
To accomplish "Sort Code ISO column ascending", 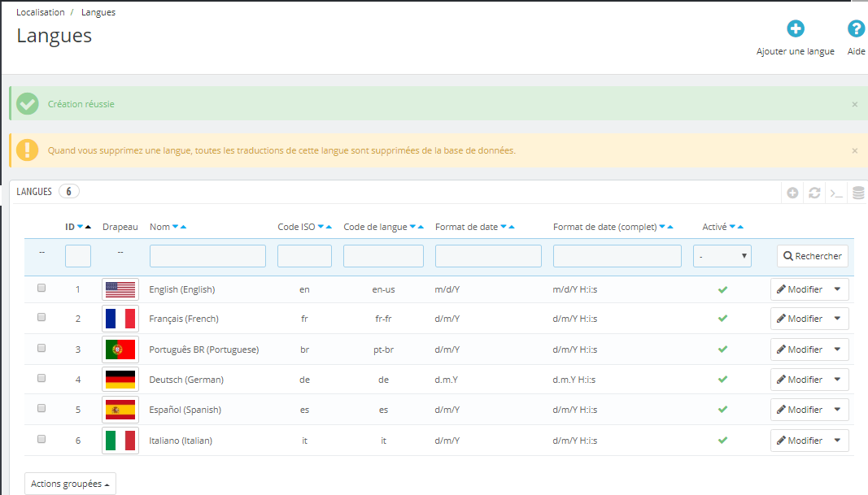I will [x=329, y=227].
